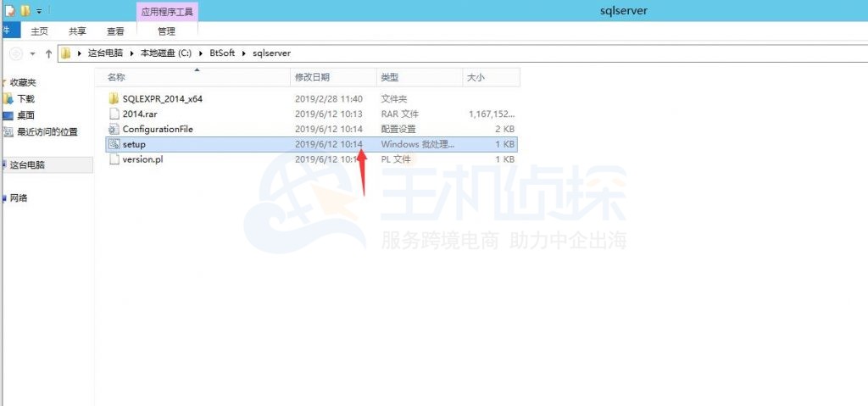The image size is (868, 406).
Task: Click the Up one level arrow
Action: [x=47, y=53]
